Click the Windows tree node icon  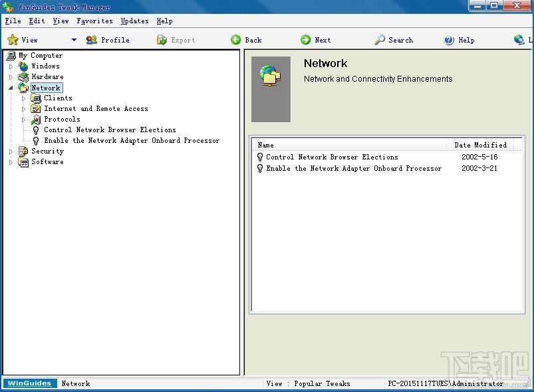click(x=23, y=66)
